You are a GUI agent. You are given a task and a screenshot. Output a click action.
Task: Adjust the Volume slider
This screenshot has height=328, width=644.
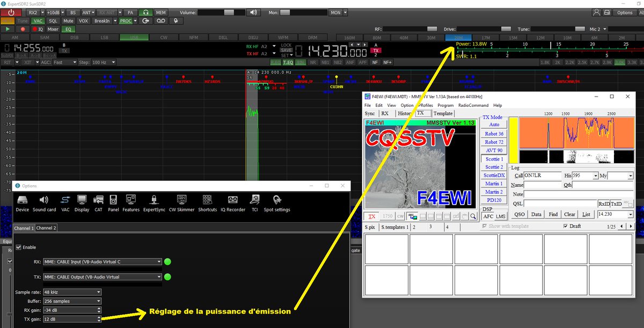(x=230, y=12)
